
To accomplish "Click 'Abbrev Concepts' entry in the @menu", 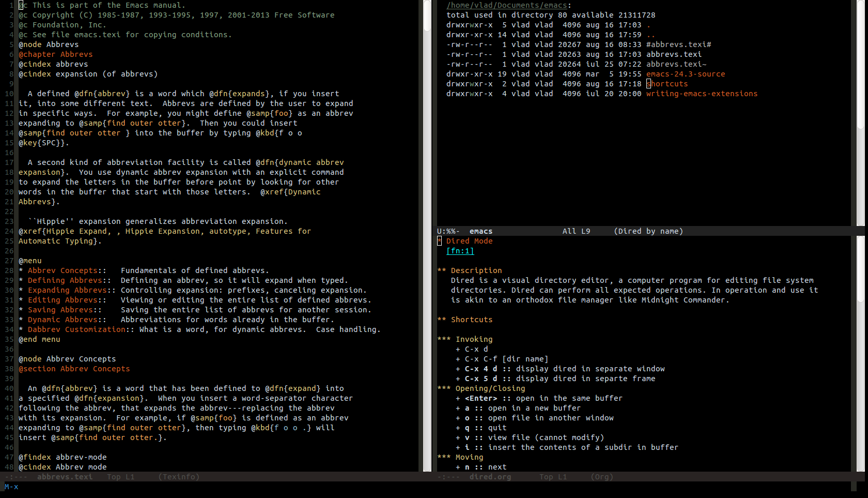I will (x=63, y=270).
